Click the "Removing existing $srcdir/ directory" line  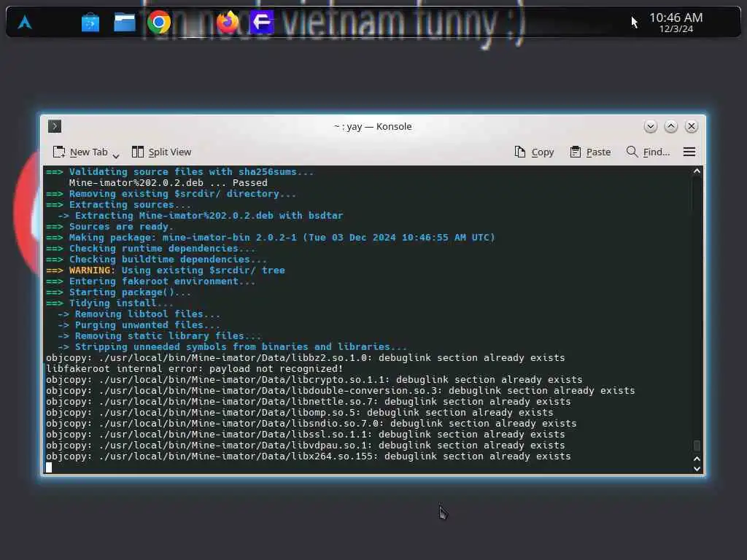click(171, 194)
